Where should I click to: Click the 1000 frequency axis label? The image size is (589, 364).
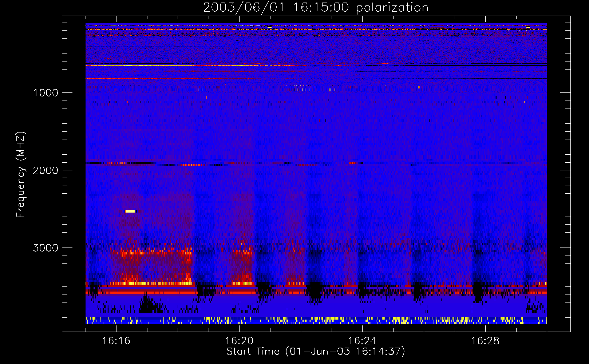tap(46, 93)
